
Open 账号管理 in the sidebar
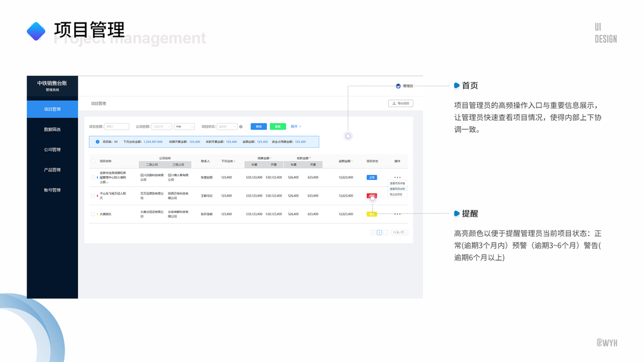(52, 190)
